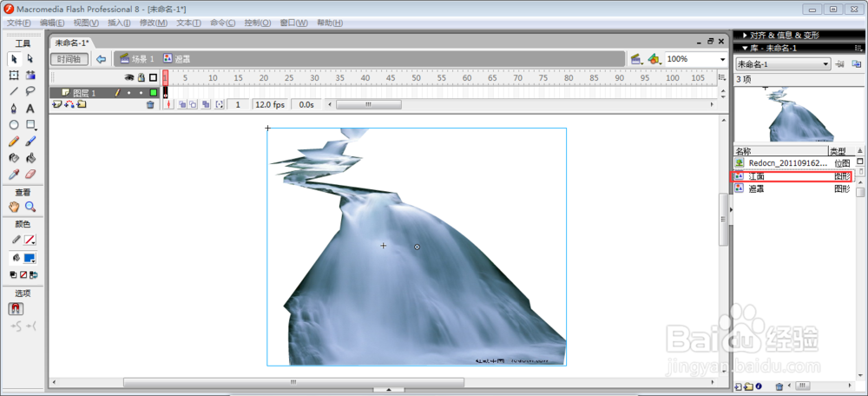Pin the current library

(840, 64)
